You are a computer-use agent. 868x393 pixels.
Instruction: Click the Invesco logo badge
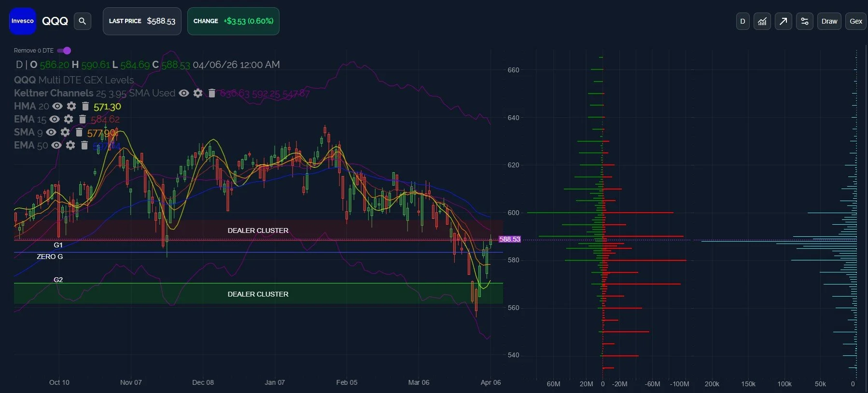point(23,21)
